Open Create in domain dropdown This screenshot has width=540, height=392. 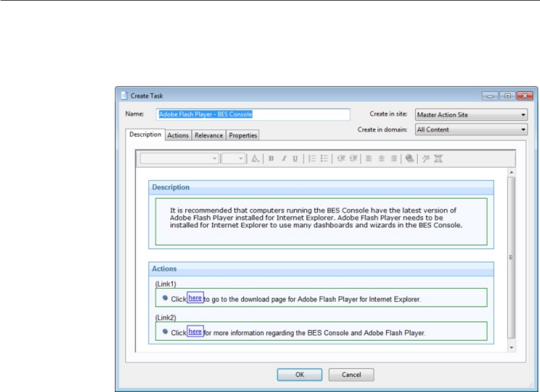(x=471, y=129)
